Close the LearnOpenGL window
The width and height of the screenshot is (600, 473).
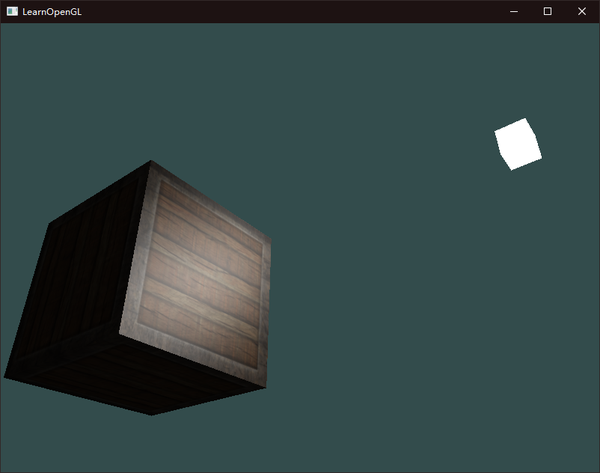(582, 11)
